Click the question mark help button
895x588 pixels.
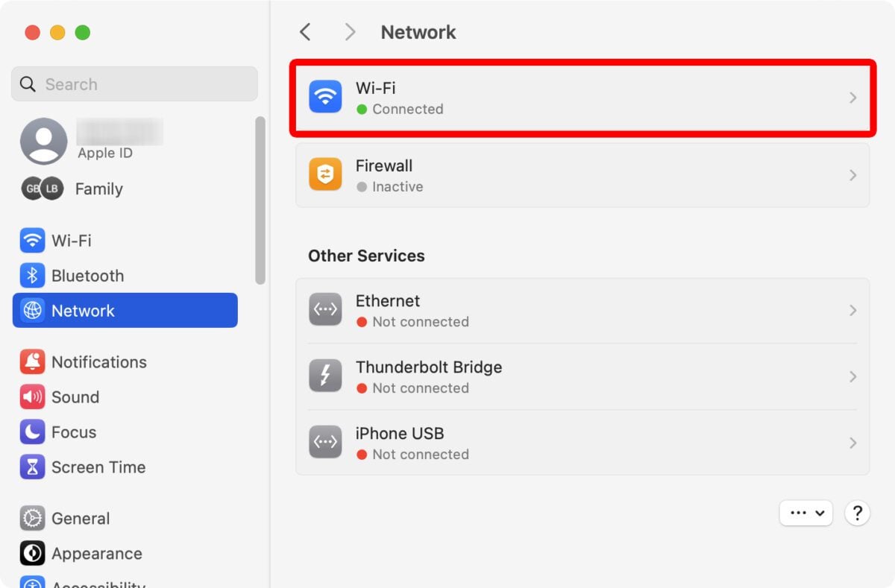[x=857, y=513]
